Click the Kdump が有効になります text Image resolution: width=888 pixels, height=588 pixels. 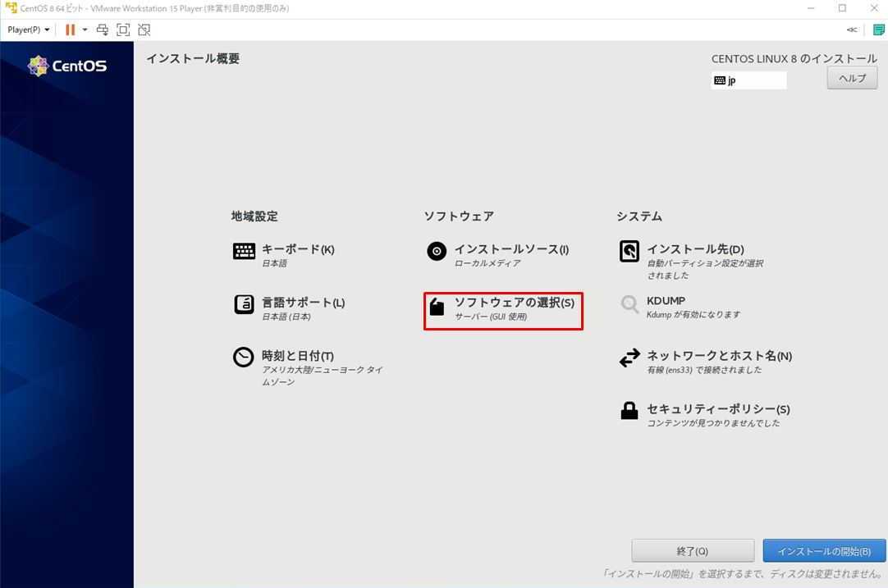(x=693, y=314)
